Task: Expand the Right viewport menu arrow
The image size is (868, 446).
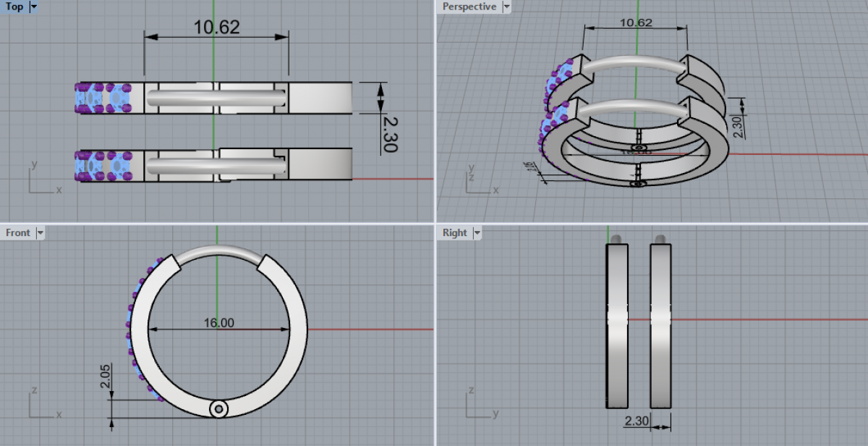Action: [477, 232]
